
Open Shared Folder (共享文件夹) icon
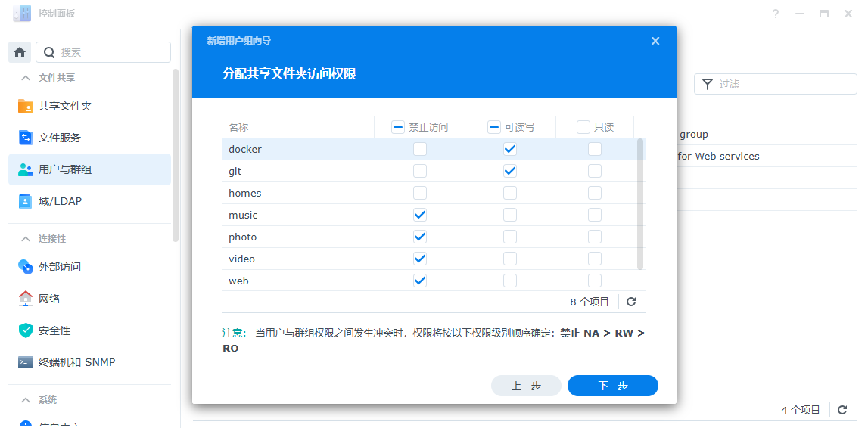[26, 106]
